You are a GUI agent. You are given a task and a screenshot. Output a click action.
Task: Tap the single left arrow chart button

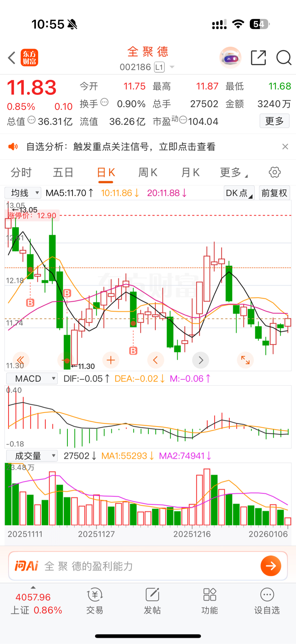155,360
